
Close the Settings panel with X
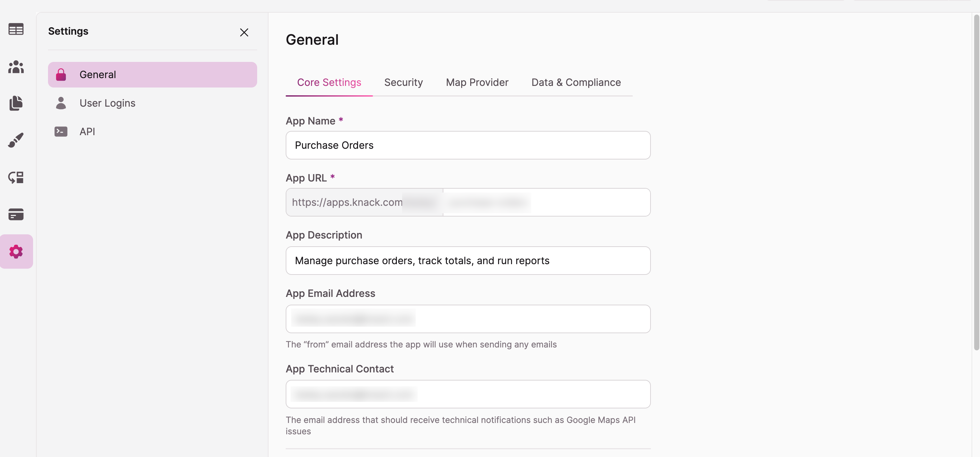pyautogui.click(x=244, y=32)
